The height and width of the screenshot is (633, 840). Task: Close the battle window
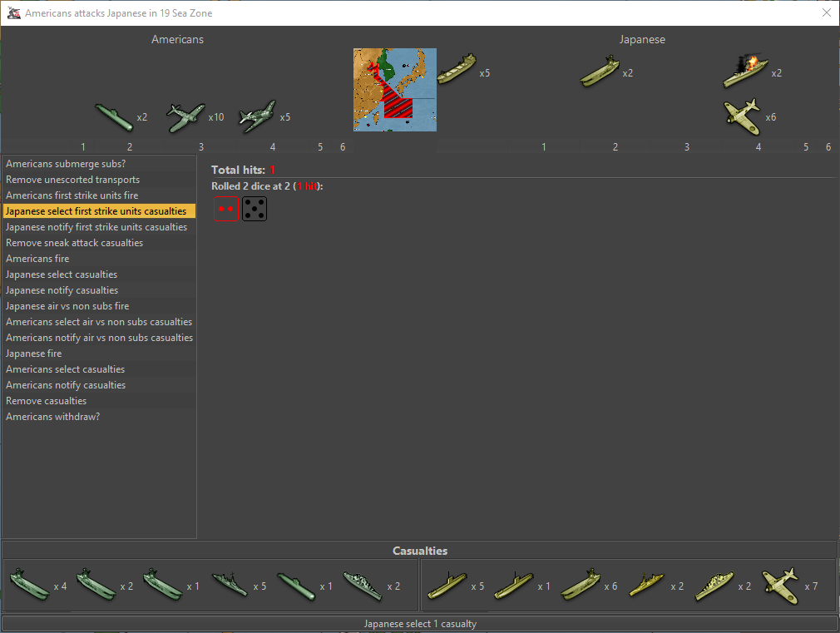pyautogui.click(x=827, y=12)
